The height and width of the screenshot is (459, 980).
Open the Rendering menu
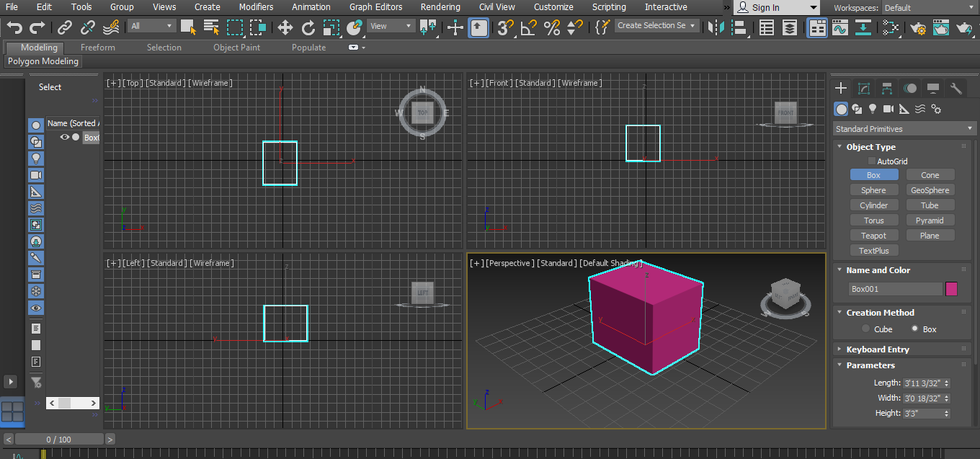(440, 7)
